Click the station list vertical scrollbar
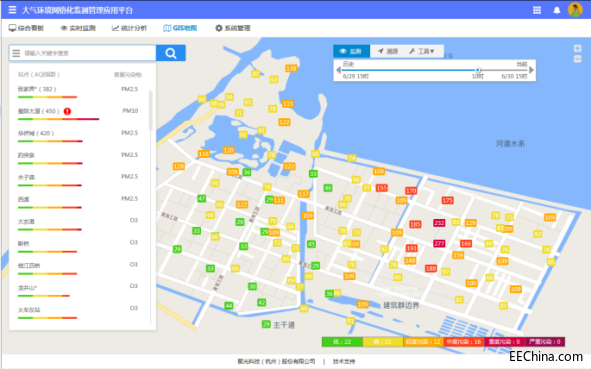This screenshot has height=369, width=591. 151,110
